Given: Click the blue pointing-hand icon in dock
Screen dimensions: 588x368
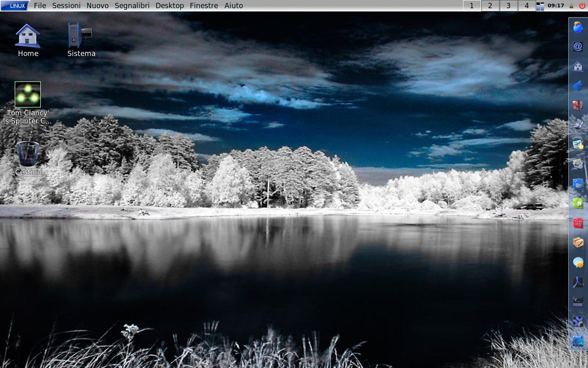Looking at the screenshot, I should coord(578,86).
